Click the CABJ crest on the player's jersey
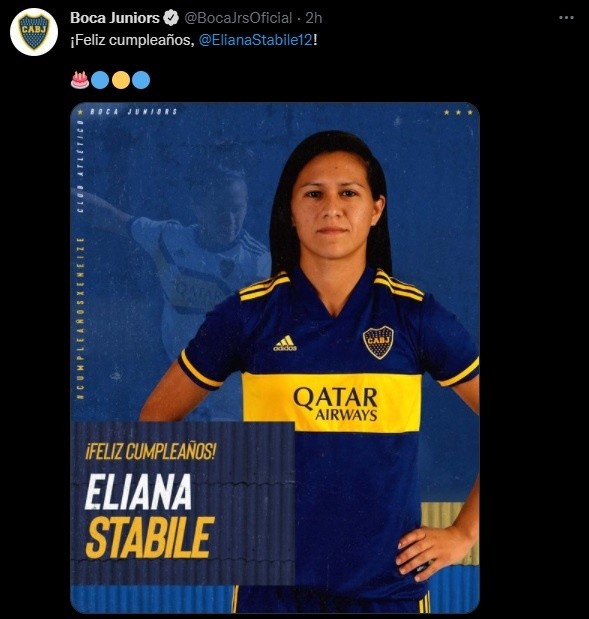Screen dimensions: 589x619 (x=378, y=342)
